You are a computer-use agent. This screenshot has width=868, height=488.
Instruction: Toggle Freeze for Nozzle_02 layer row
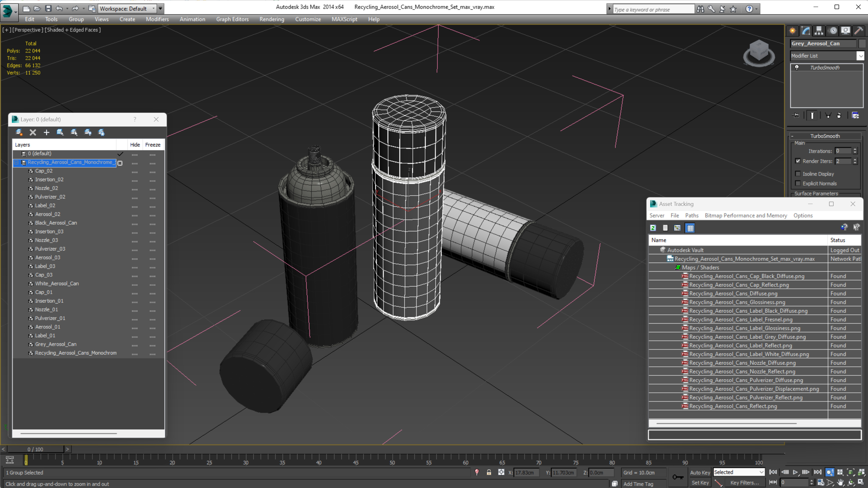pyautogui.click(x=153, y=190)
